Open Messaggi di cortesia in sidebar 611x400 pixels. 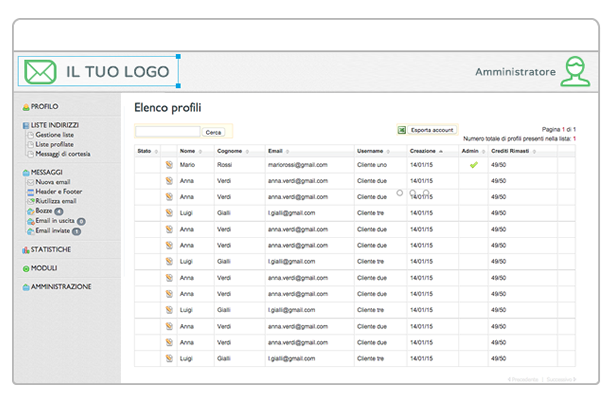point(63,154)
